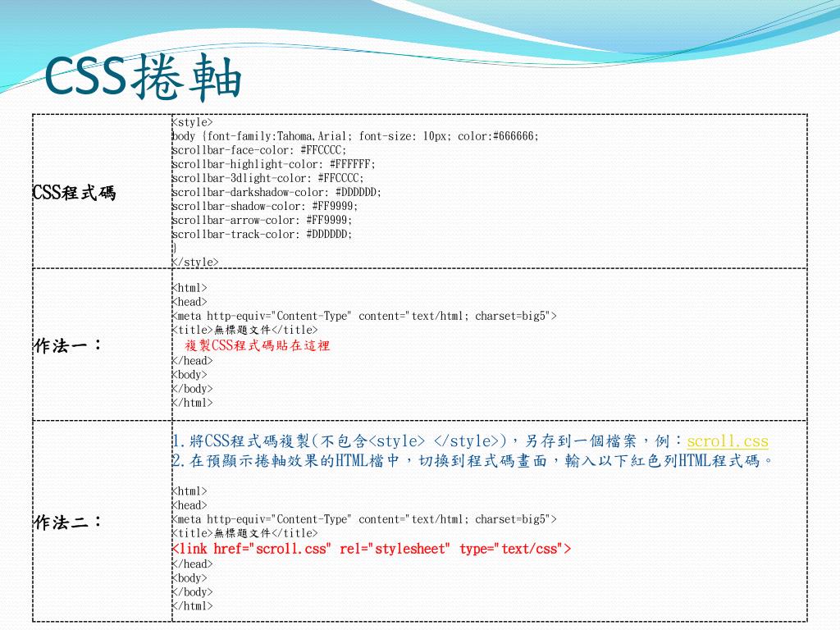Click the </head> line in 作法一
Viewport: 840px width, 630px height.
point(192,361)
